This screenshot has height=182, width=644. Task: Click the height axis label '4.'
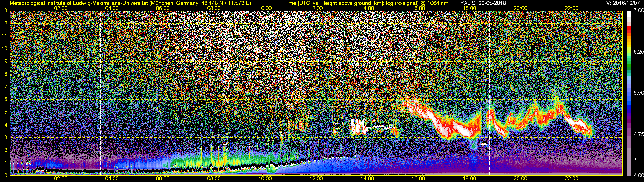click(6, 125)
